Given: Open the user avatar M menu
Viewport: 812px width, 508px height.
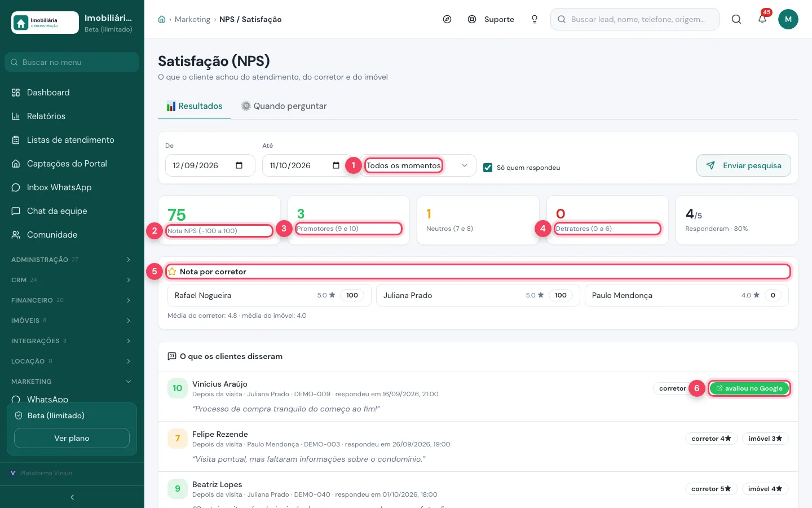Looking at the screenshot, I should click(788, 19).
